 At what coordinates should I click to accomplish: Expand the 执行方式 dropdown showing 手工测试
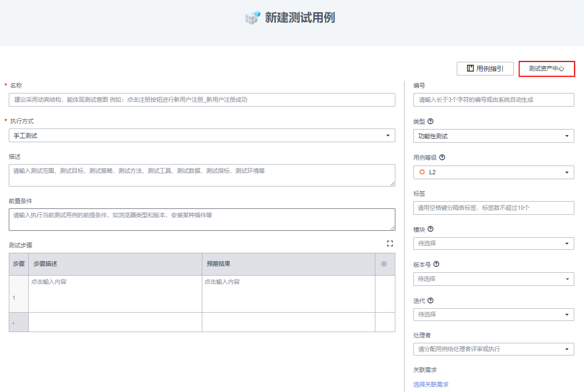(x=202, y=136)
